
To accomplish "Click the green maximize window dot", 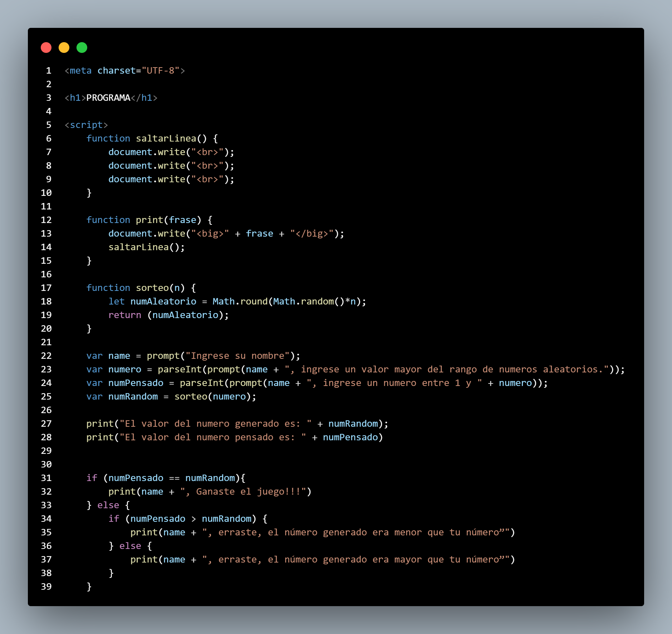I will coord(82,48).
